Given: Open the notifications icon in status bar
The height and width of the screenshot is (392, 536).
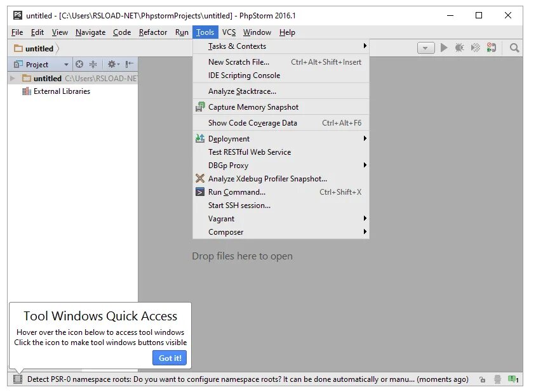Looking at the screenshot, I should [x=513, y=379].
